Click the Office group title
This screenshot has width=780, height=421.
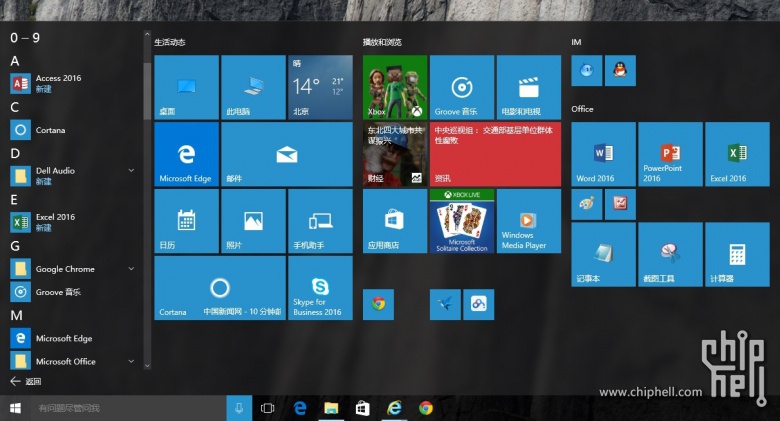pos(582,108)
